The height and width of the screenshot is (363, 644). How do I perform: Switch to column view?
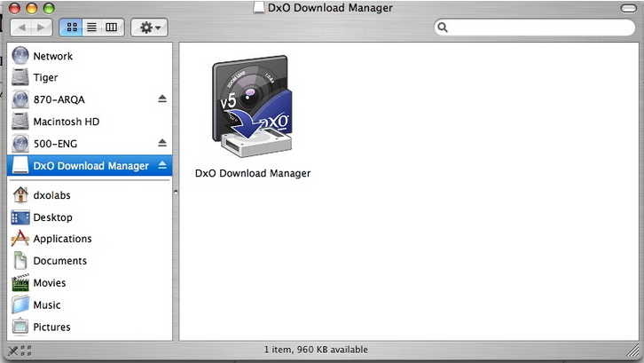[x=111, y=28]
